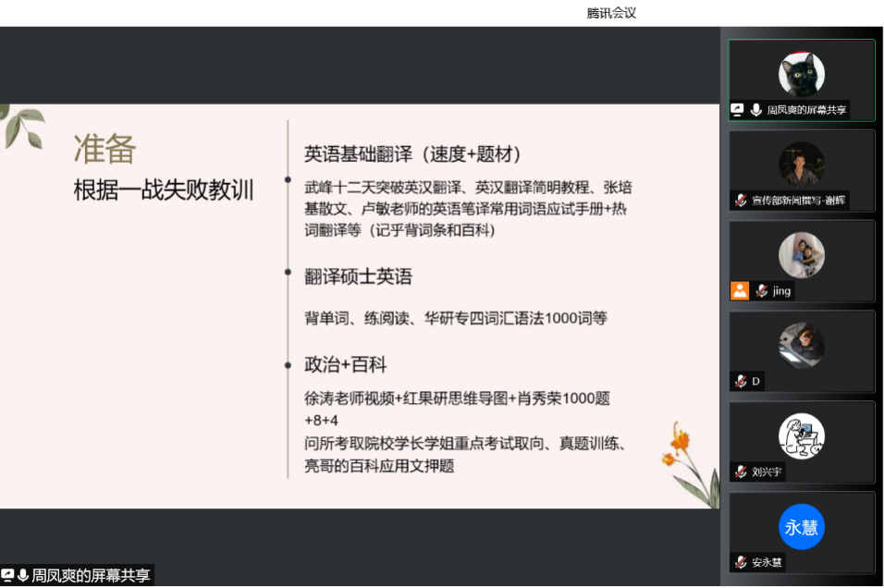The height and width of the screenshot is (588, 884).
Task: Click the screen share icon on 周凤爽's tile
Action: [738, 109]
